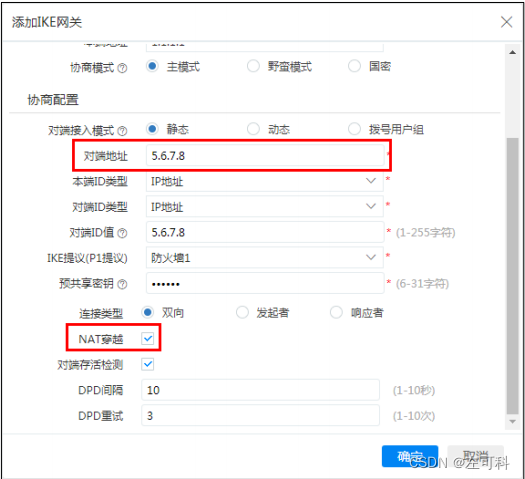Open IKE提议(P1提议) dropdown
The image size is (525, 479).
[x=265, y=257]
